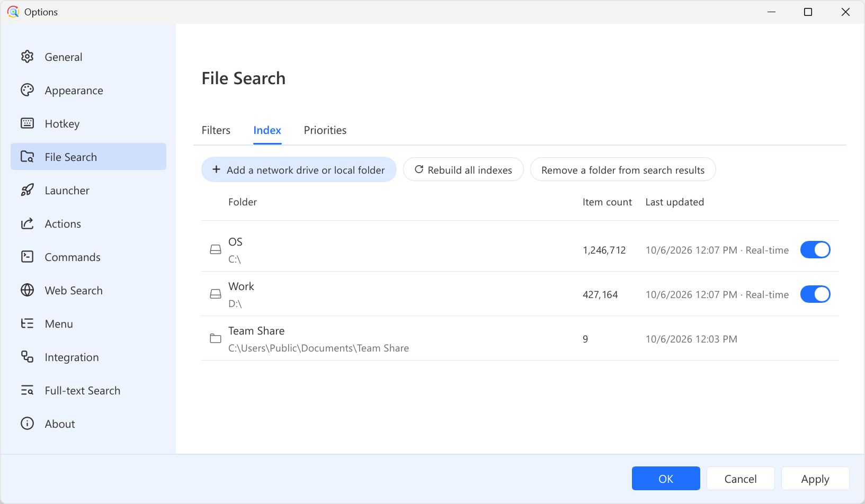Click the About info icon
Image resolution: width=865 pixels, height=504 pixels.
[x=27, y=424]
